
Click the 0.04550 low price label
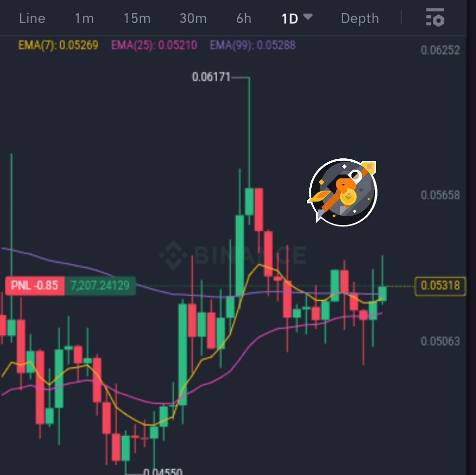[x=163, y=472]
